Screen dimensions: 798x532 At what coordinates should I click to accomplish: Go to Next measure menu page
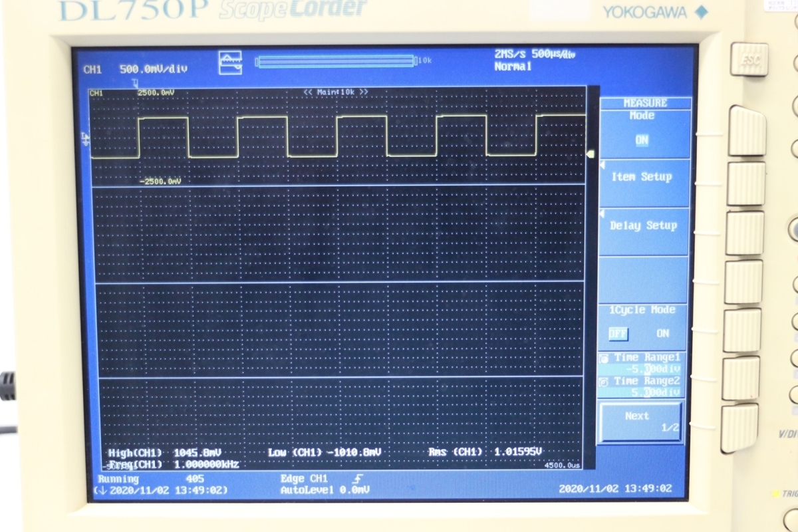pos(640,422)
